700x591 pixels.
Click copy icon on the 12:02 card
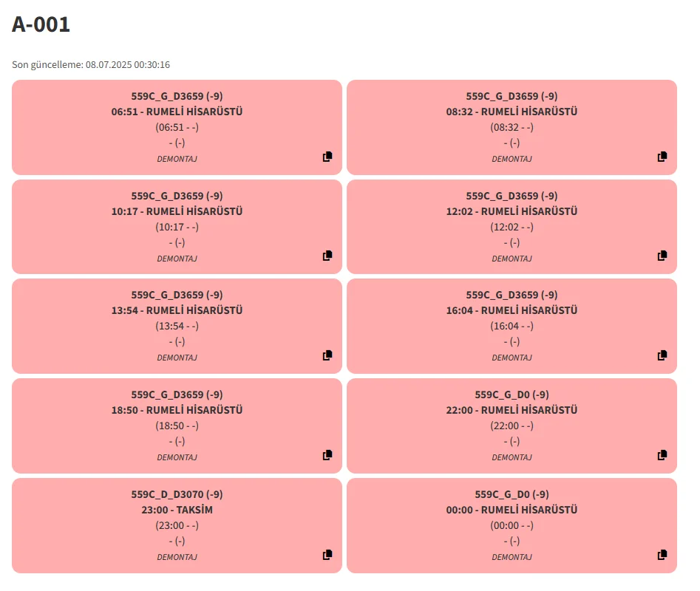coord(662,256)
